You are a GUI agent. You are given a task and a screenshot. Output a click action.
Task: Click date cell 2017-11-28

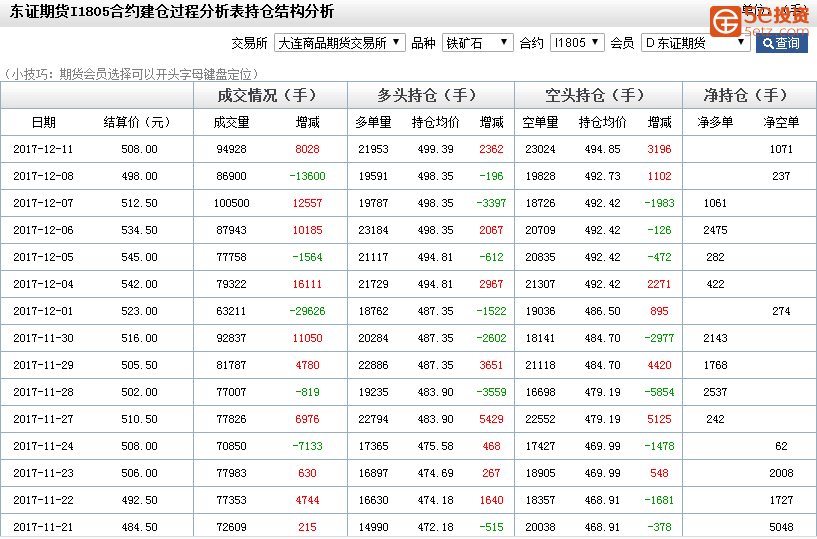[x=43, y=393]
